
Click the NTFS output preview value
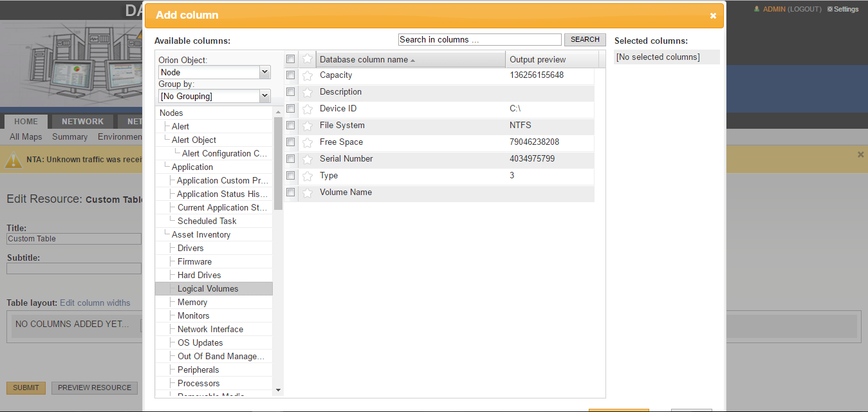click(x=521, y=126)
